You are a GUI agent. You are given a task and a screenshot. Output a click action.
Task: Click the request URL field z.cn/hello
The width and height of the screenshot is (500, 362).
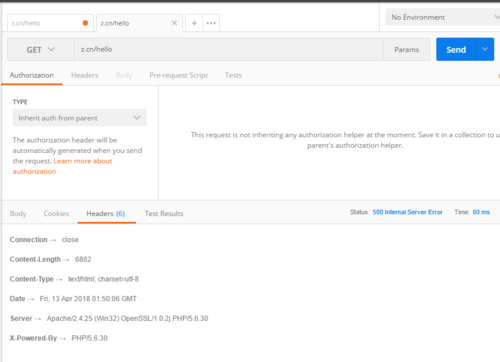coord(229,49)
